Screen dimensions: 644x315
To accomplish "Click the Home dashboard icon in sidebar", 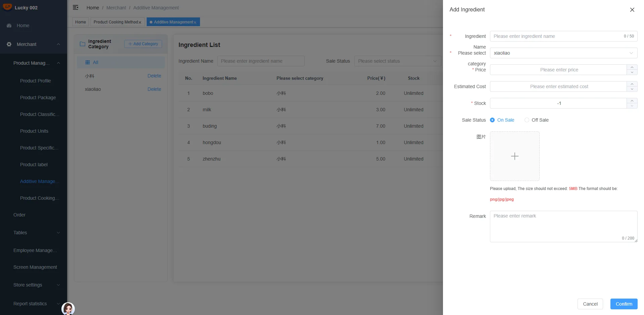I will pyautogui.click(x=9, y=25).
